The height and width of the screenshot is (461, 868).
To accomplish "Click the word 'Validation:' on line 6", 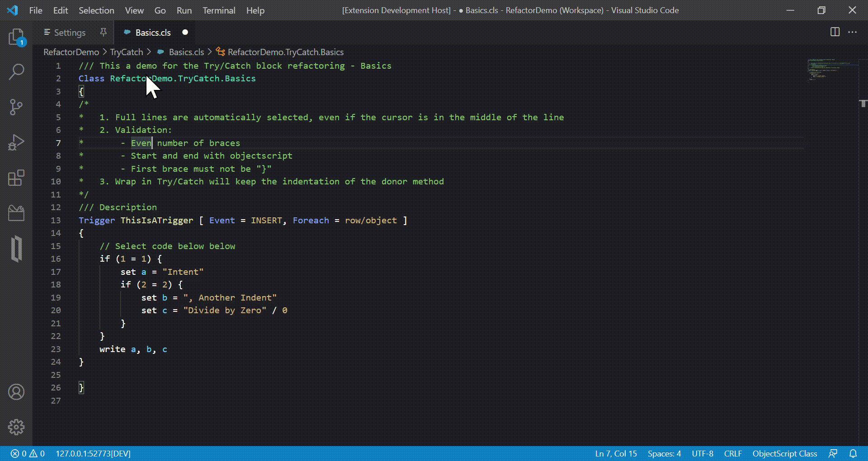I will [143, 130].
